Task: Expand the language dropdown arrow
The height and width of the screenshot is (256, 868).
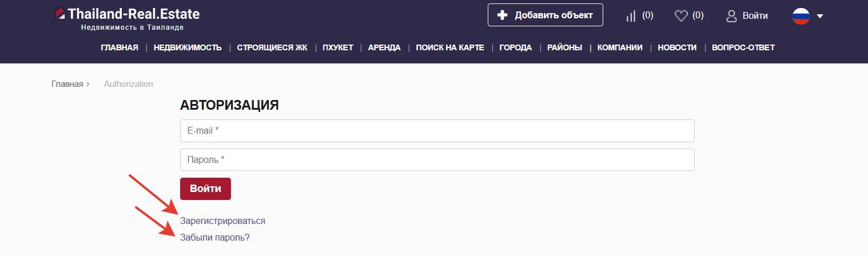Action: [820, 16]
